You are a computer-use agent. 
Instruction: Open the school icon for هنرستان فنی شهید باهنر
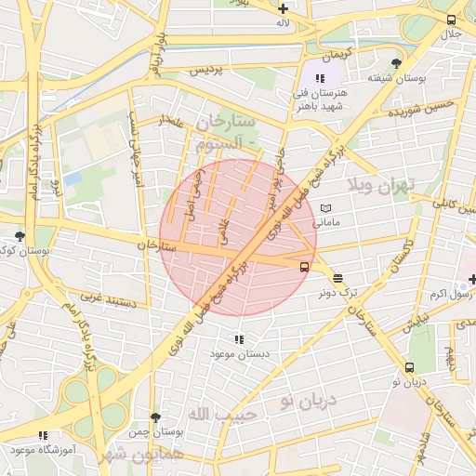click(x=320, y=78)
